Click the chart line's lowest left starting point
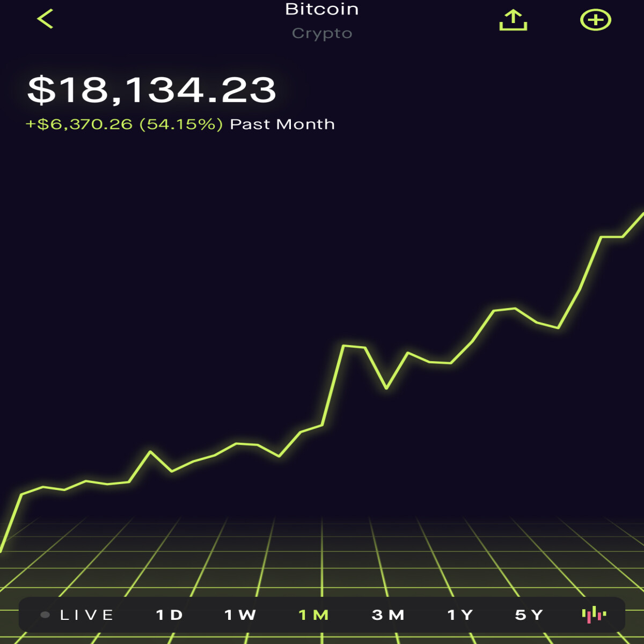Viewport: 644px width, 644px height. point(2,550)
